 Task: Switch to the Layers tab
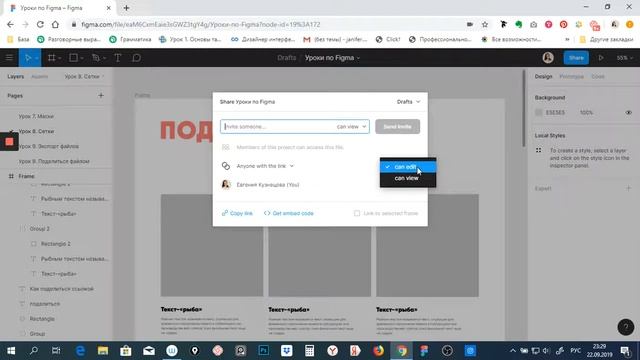coord(16,76)
